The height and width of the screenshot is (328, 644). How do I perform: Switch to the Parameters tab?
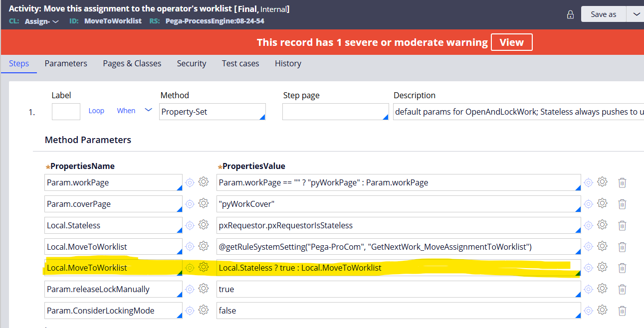click(66, 63)
